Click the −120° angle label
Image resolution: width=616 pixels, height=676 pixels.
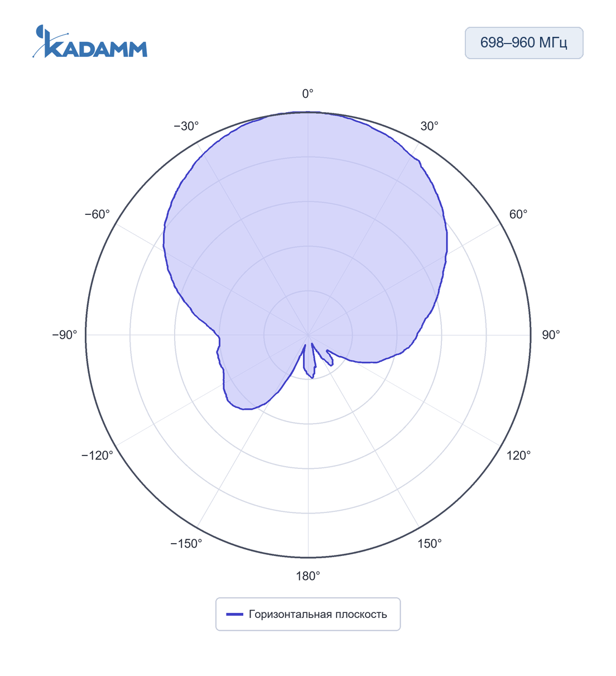[98, 456]
